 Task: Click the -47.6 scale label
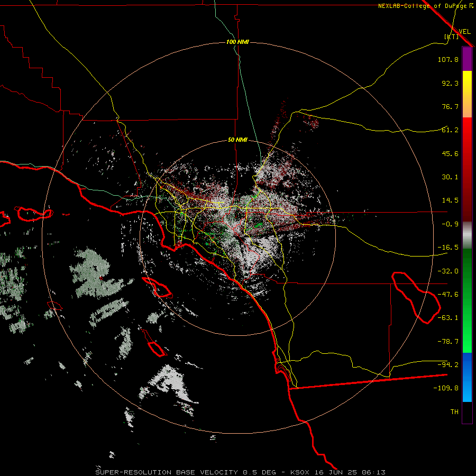click(448, 295)
